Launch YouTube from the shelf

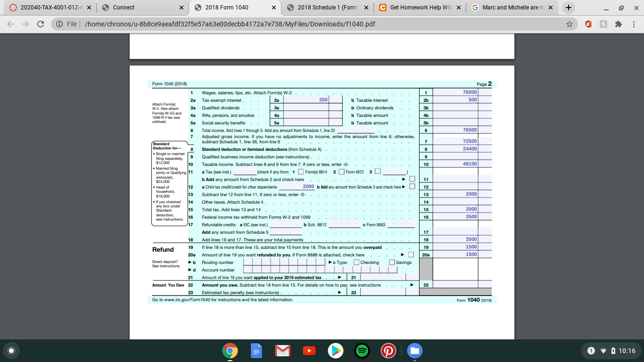(309, 351)
